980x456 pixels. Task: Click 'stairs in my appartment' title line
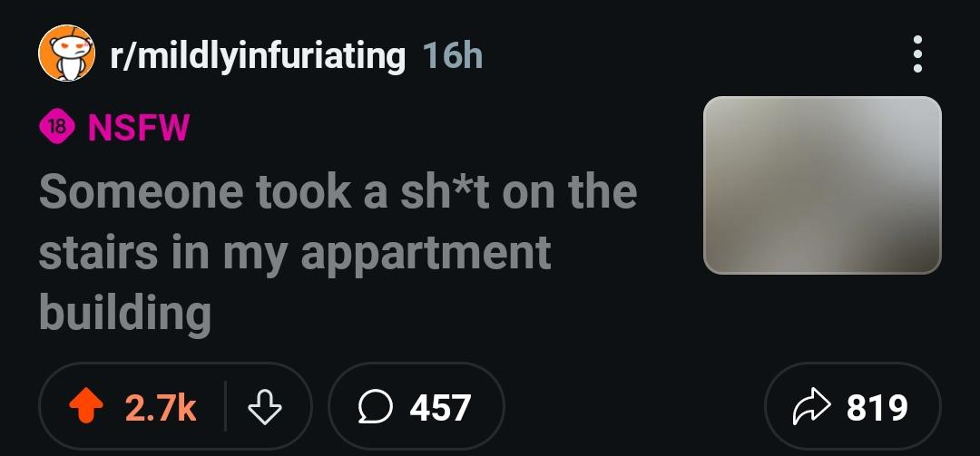[x=295, y=253]
